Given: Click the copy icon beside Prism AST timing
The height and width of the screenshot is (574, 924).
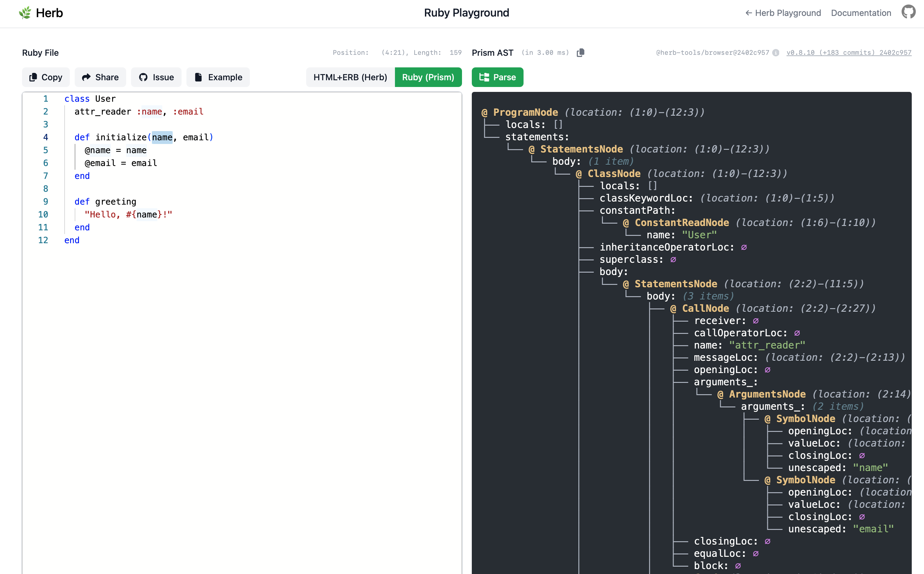Looking at the screenshot, I should [580, 52].
